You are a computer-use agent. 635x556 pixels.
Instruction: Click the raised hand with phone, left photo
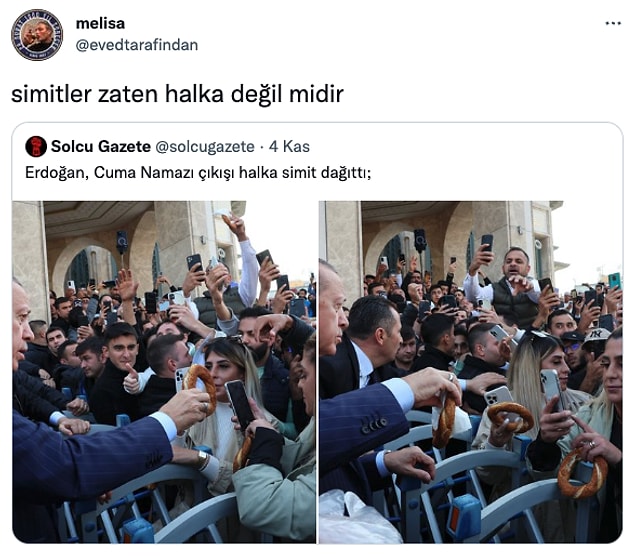coord(194,269)
